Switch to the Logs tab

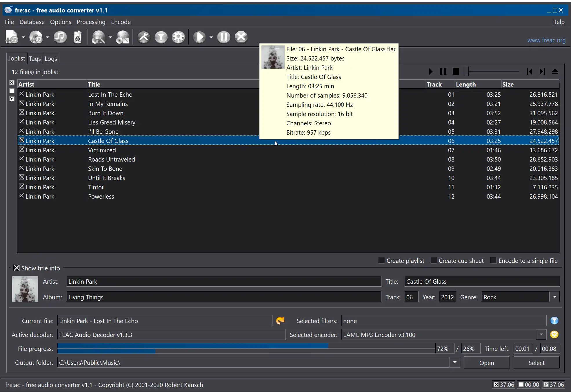tap(51, 58)
